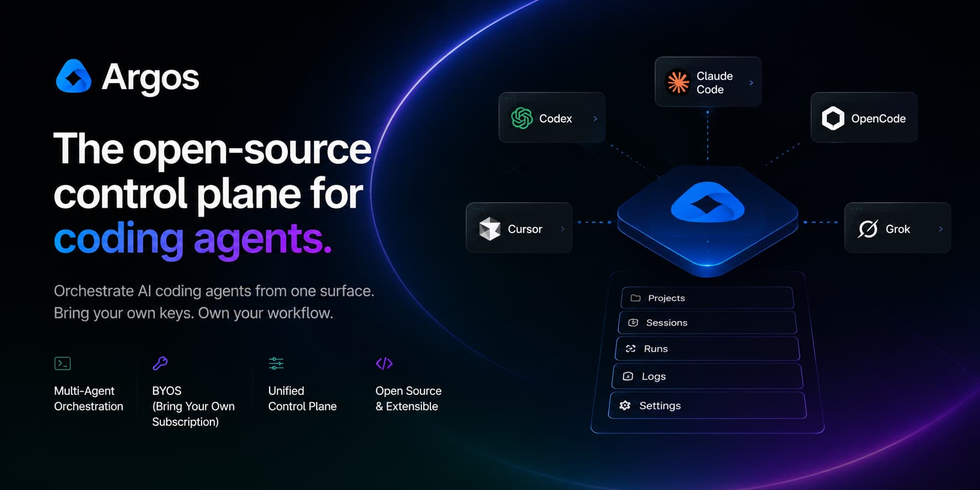
Task: Open the Projects menu row
Action: click(707, 298)
